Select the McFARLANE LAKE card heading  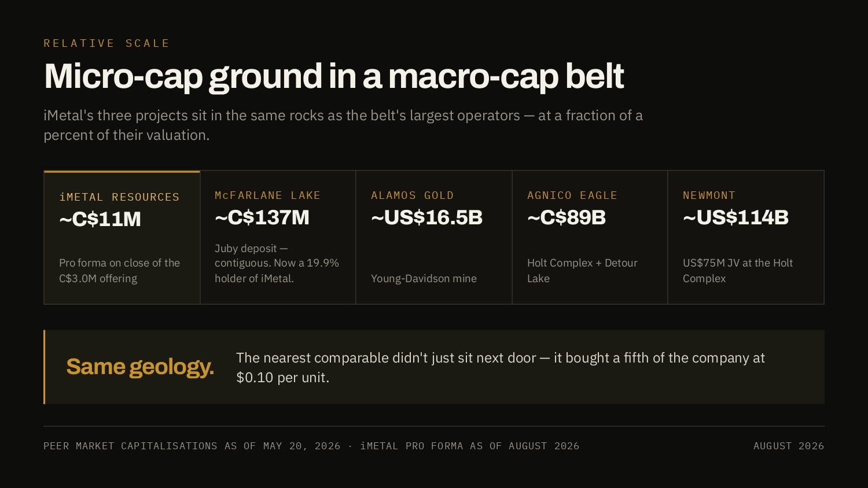click(267, 195)
